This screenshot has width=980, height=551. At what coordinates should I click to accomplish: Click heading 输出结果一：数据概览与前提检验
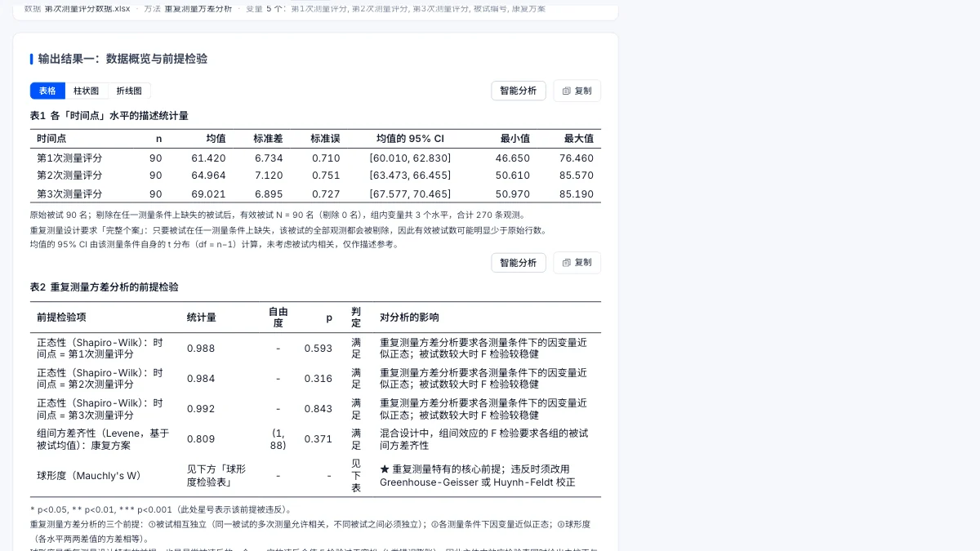[x=122, y=59]
